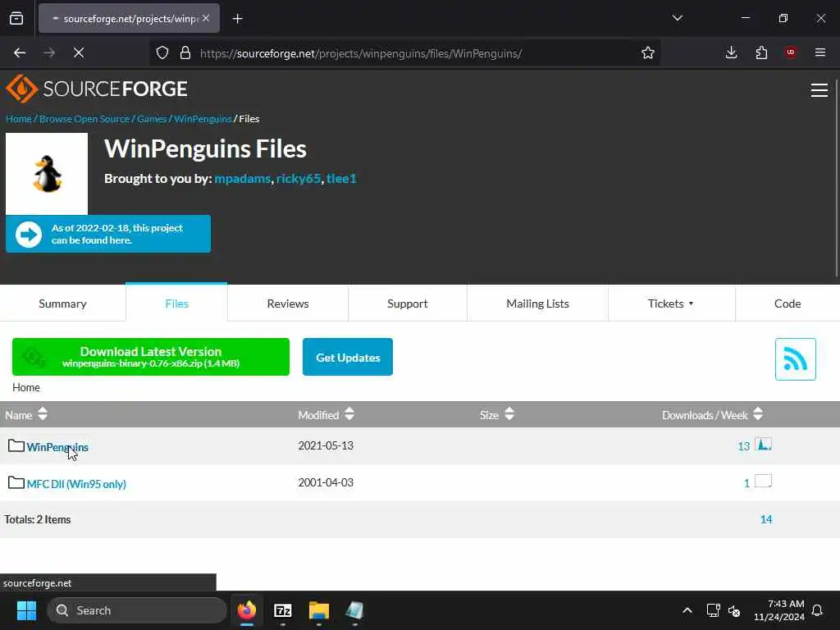Open the notifications bell in taskbar
The height and width of the screenshot is (630, 840).
[818, 610]
